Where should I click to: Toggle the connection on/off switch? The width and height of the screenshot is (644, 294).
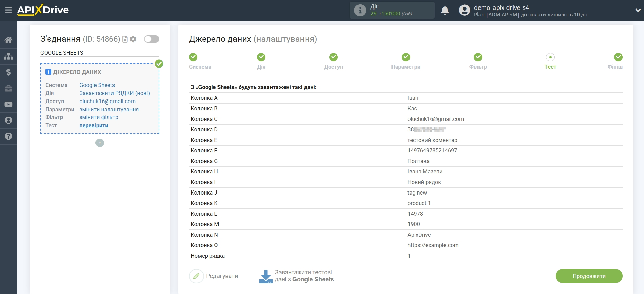152,39
